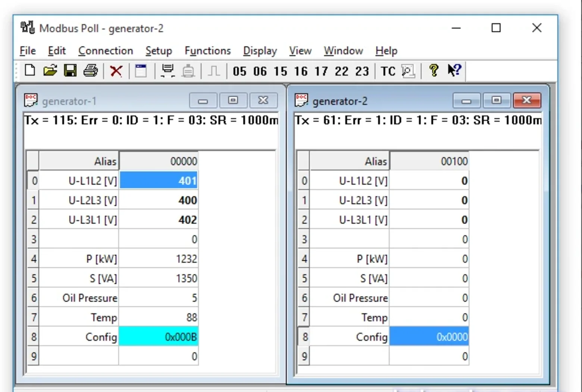
Task: Click the New document toolbar icon
Action: click(x=30, y=70)
